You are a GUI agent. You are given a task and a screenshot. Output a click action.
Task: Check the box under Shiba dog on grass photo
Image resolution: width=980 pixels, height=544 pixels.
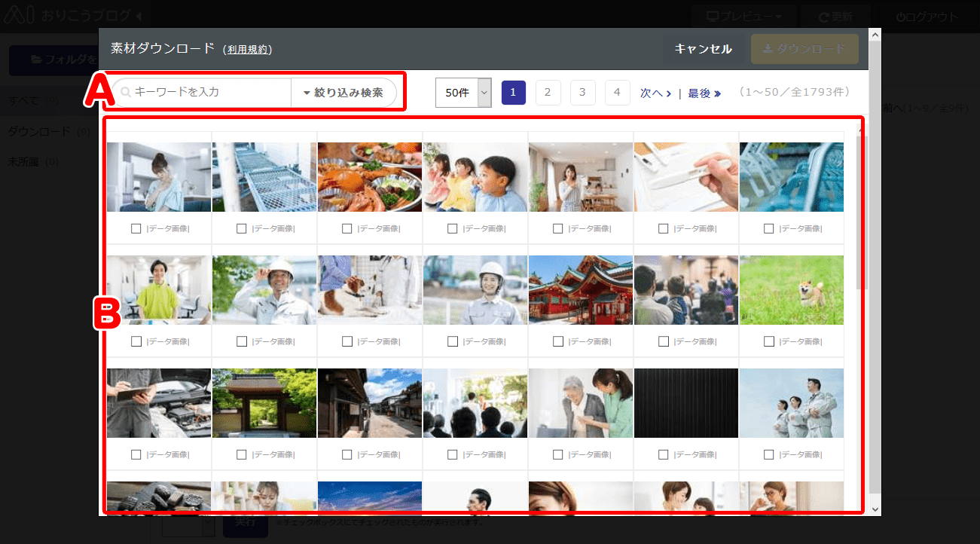pos(768,341)
